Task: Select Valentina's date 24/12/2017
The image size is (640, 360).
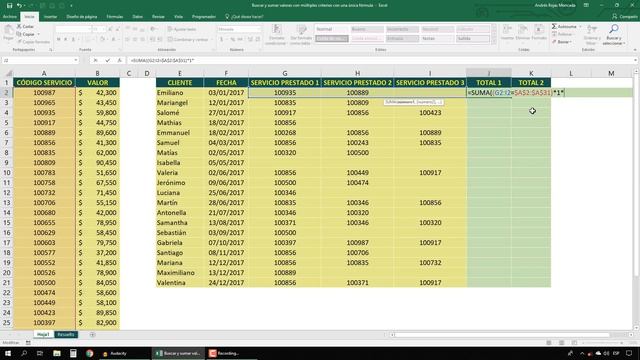Action: (x=226, y=282)
